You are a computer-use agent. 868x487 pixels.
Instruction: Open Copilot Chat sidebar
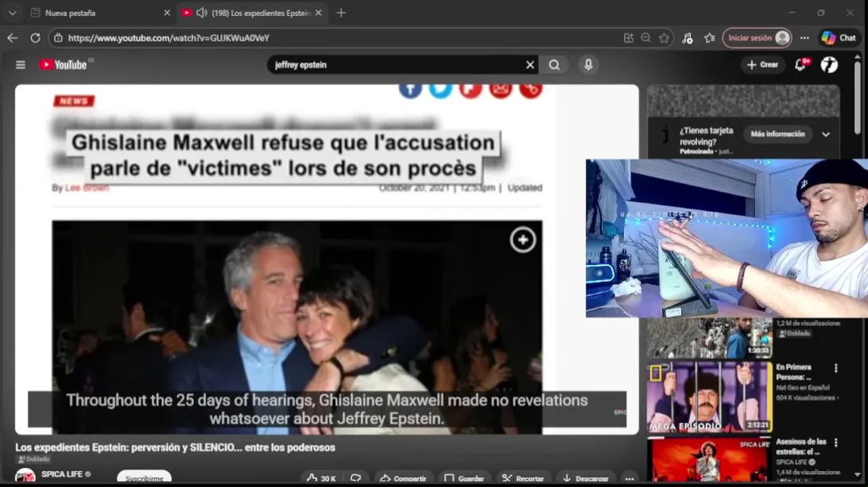click(839, 38)
